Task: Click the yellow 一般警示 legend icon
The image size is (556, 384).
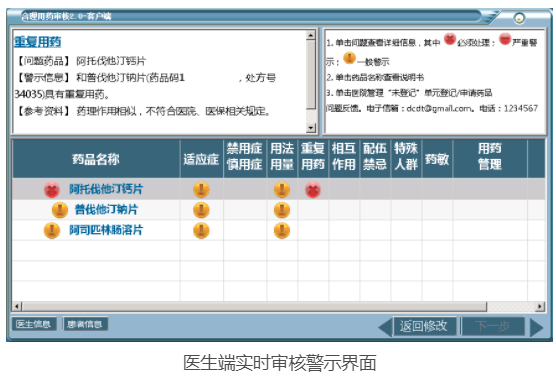Action: click(x=350, y=57)
